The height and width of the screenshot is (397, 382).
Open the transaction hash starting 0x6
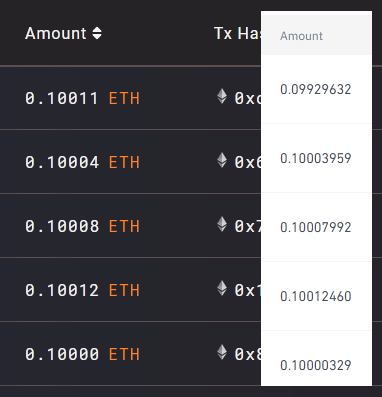point(248,162)
